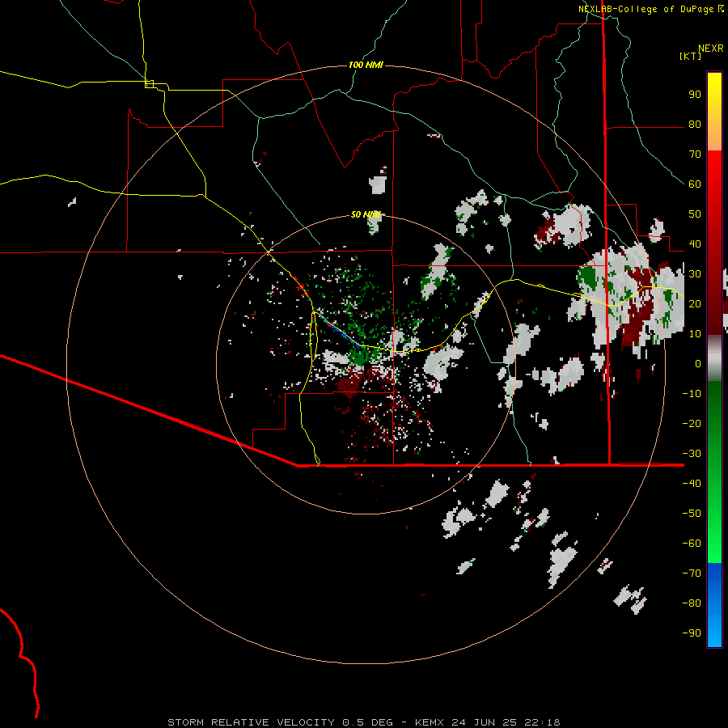728x728 pixels.
Task: Click the "-90" value on velocity scale
Action: point(692,633)
